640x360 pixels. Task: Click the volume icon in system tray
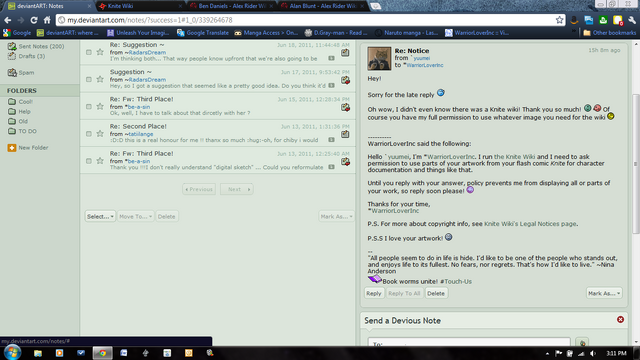(x=593, y=353)
